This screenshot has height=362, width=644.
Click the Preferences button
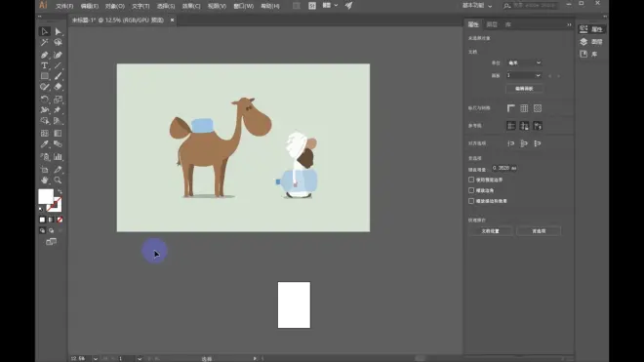pyautogui.click(x=539, y=231)
